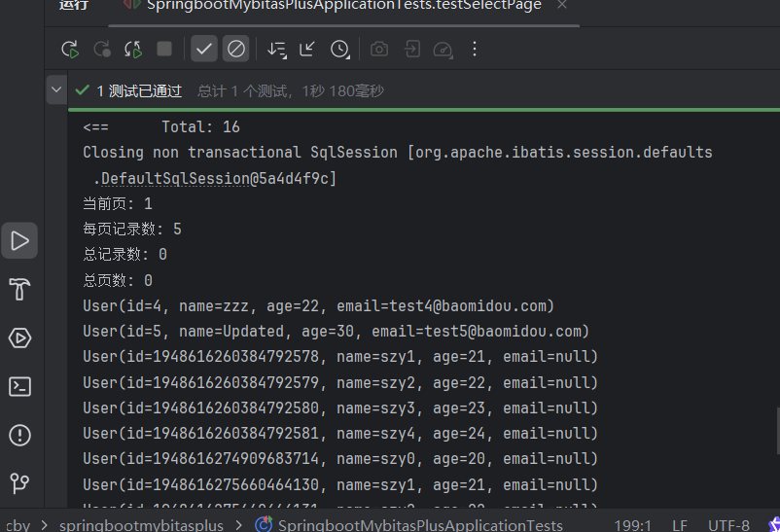Click the LF line separator indicator
Viewport: 780px width, 532px height.
680,525
